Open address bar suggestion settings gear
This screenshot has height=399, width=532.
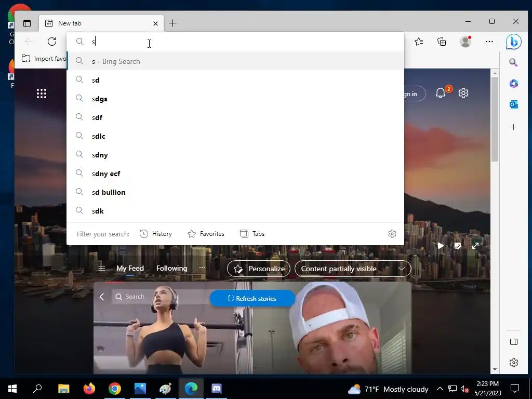(392, 234)
